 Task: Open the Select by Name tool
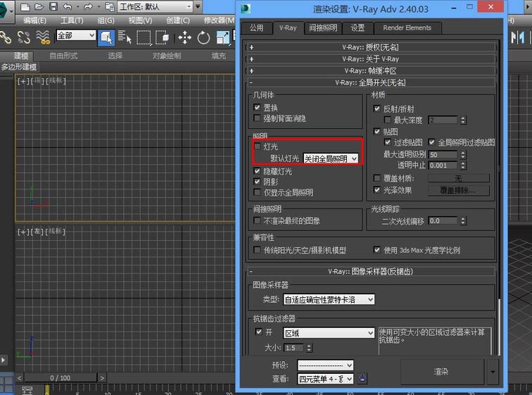125,37
